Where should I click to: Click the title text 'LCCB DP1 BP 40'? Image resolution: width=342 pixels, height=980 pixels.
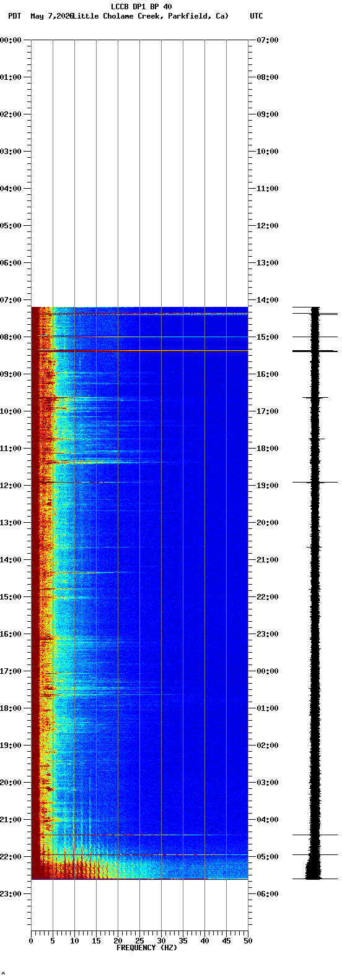pyautogui.click(x=141, y=7)
